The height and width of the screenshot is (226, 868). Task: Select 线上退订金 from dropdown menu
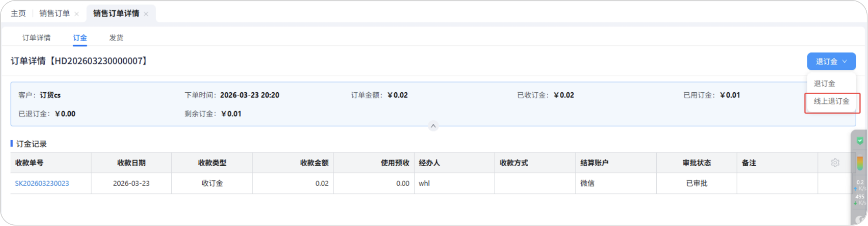coord(831,101)
